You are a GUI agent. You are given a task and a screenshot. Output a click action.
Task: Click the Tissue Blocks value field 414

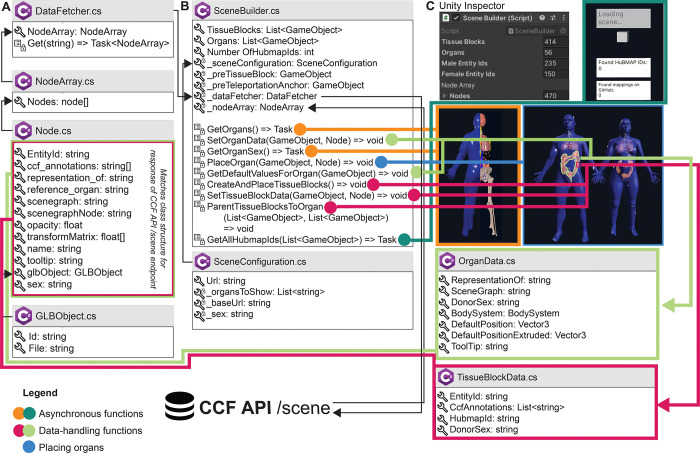click(x=555, y=42)
